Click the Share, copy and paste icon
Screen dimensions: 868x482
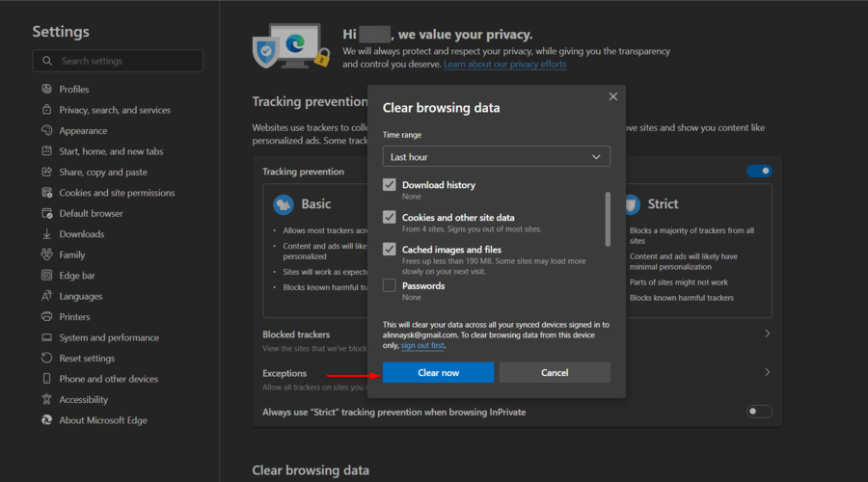point(46,172)
